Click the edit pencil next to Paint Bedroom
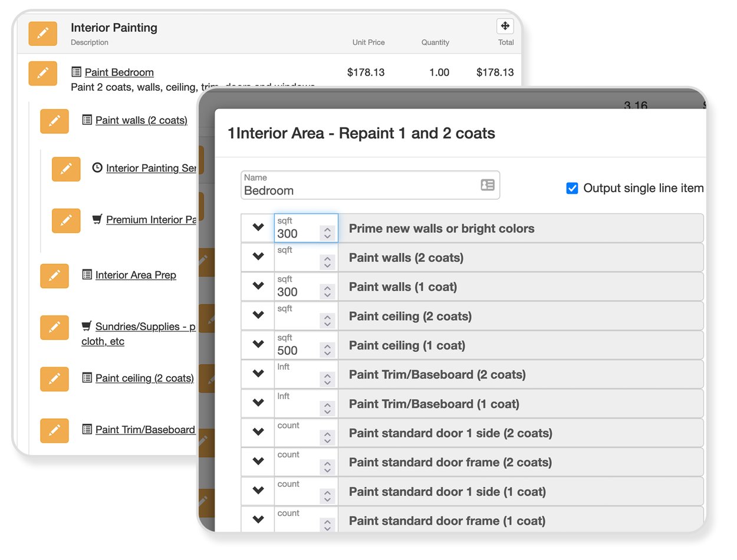This screenshot has height=560, width=737. 42,73
